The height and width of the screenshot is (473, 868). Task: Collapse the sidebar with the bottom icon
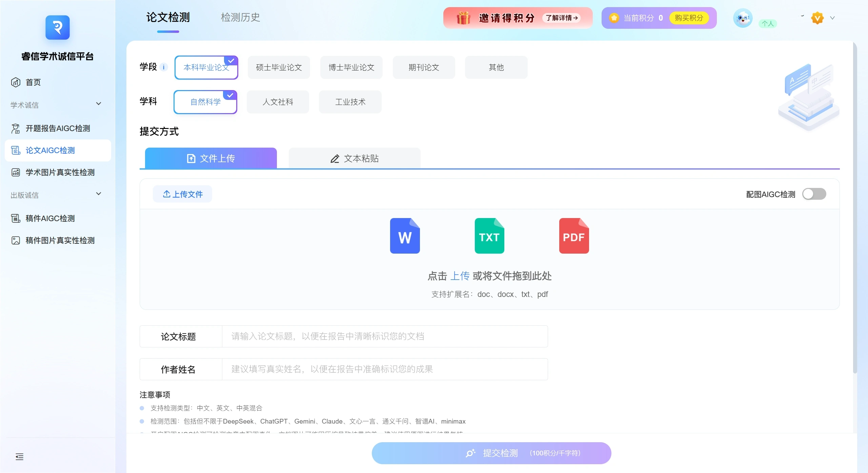pos(19,457)
